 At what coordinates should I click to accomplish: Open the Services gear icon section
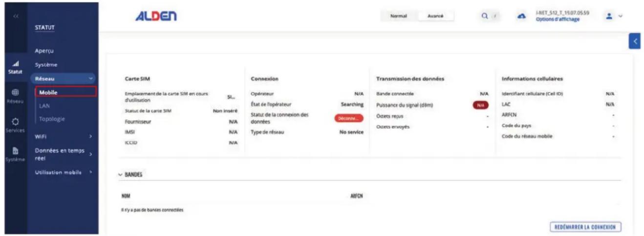click(x=15, y=124)
